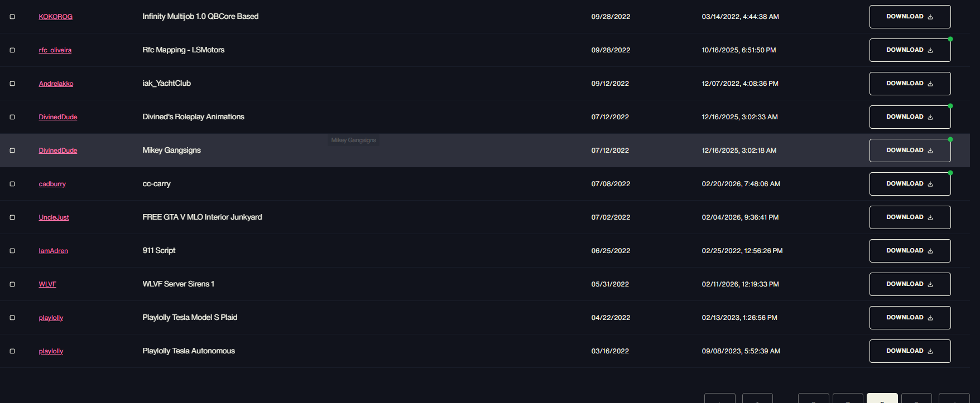Viewport: 980px width, 403px height.
Task: Visit the cadburry author link
Action: (x=52, y=184)
